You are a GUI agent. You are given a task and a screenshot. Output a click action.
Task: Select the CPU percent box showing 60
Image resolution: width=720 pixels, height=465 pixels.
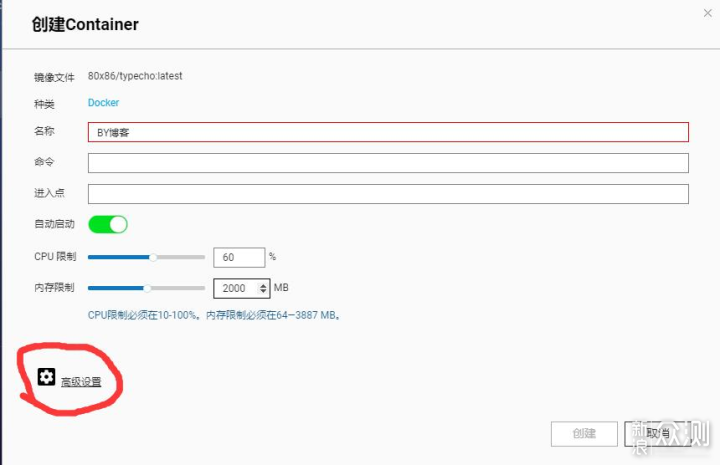[x=239, y=258]
